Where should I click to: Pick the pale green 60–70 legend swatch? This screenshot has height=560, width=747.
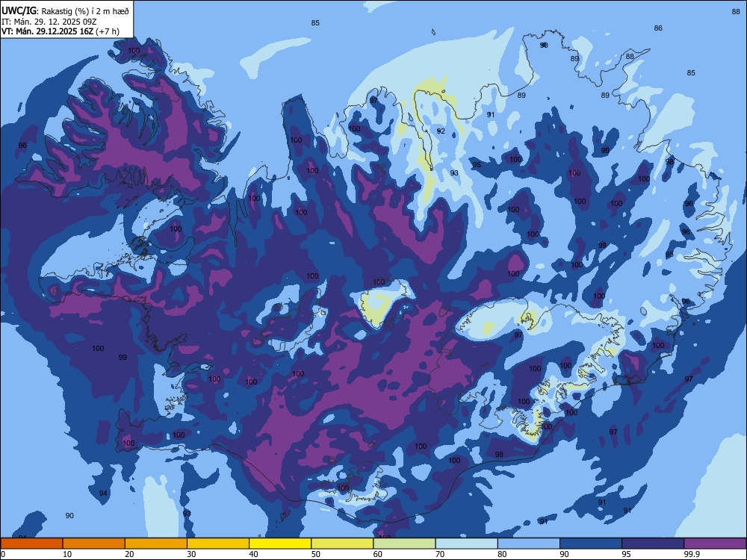404,544
